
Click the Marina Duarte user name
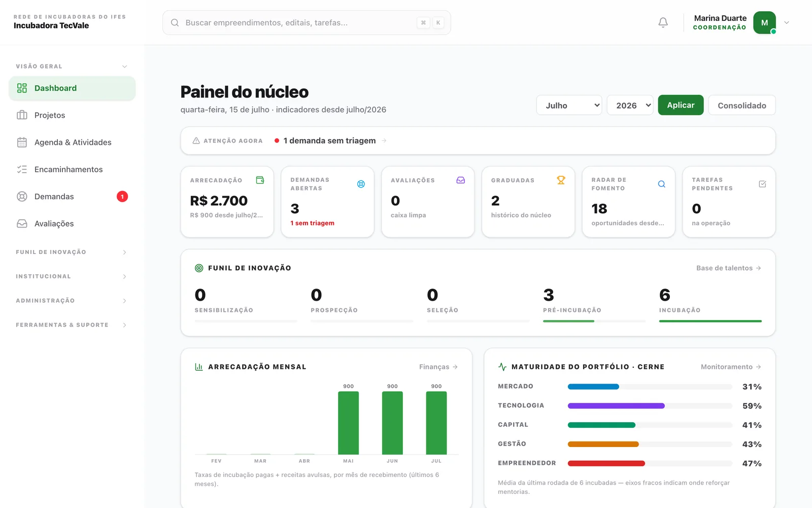pyautogui.click(x=720, y=18)
